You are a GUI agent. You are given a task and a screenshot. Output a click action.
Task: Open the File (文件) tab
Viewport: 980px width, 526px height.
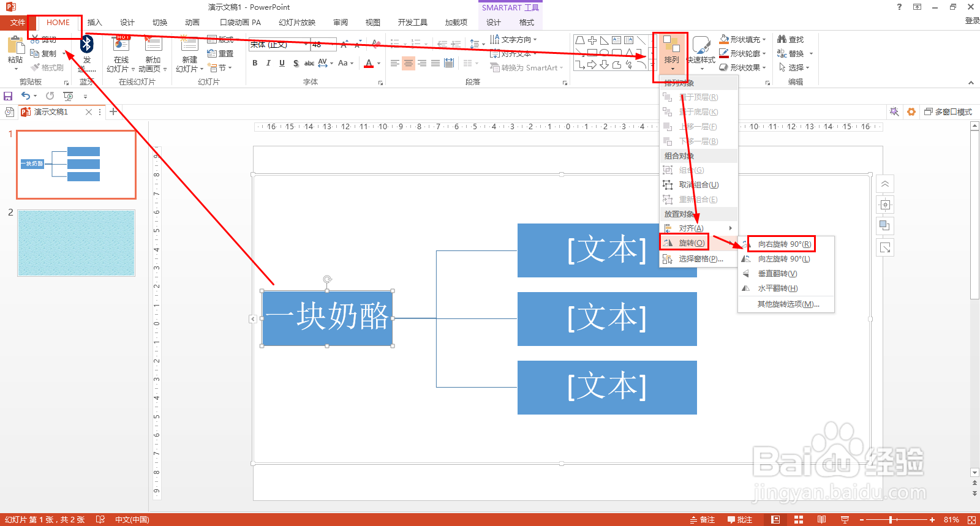pyautogui.click(x=17, y=23)
